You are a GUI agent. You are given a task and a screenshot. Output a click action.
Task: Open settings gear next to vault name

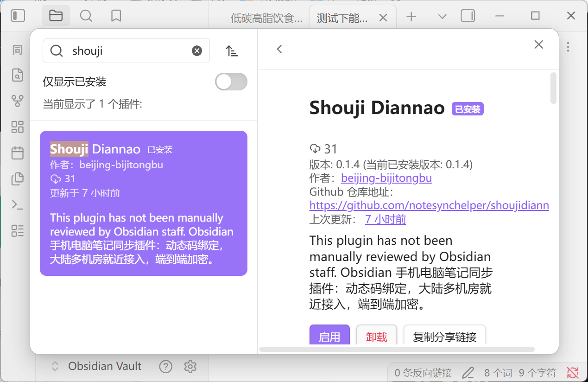190,366
